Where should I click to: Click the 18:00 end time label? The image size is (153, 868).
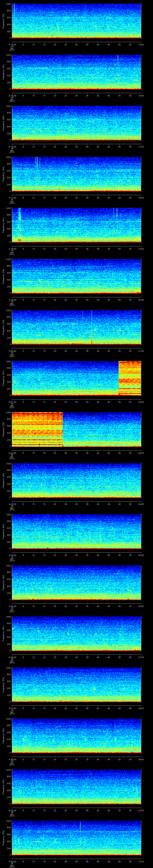point(141,197)
